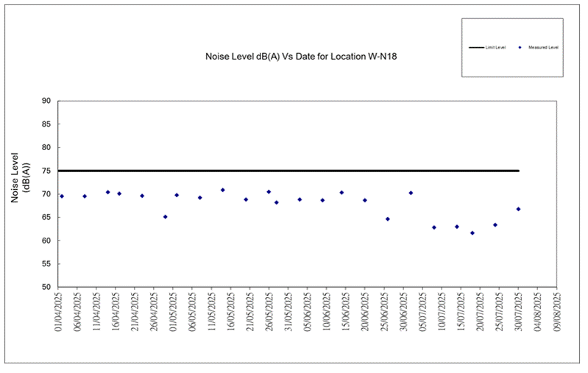
Task: Select date label 10/07/2025
Action: point(442,312)
